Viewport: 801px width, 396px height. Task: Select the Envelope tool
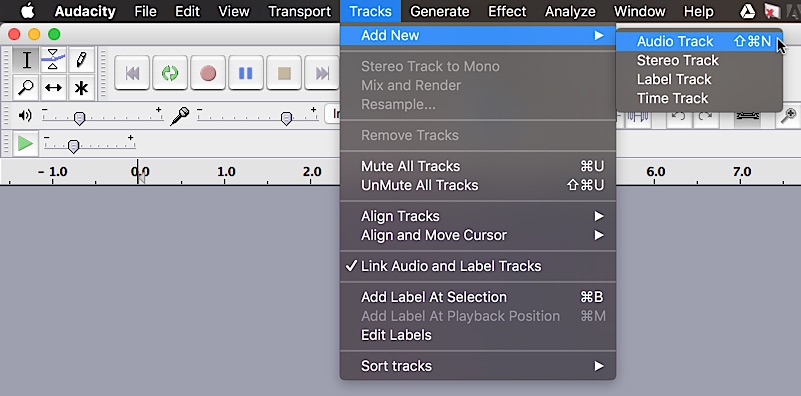[53, 60]
